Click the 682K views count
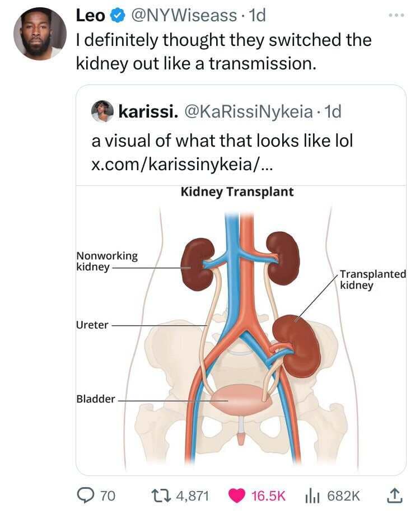 pyautogui.click(x=343, y=495)
